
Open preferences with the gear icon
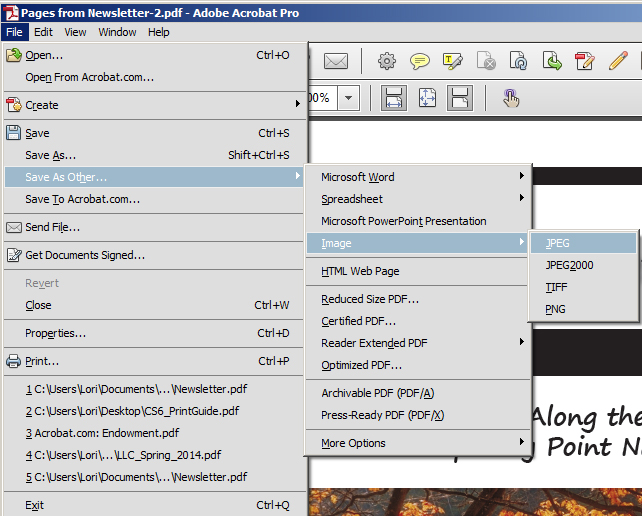click(x=386, y=61)
